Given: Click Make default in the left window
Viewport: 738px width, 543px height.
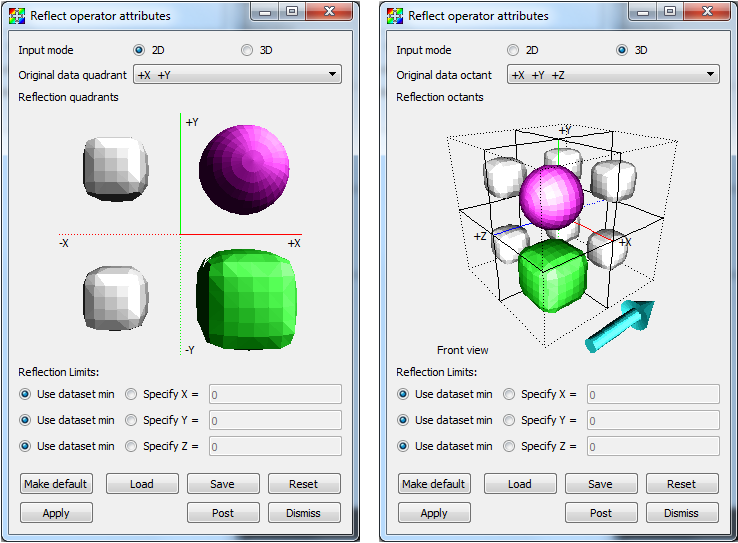Looking at the screenshot, I should tap(56, 484).
